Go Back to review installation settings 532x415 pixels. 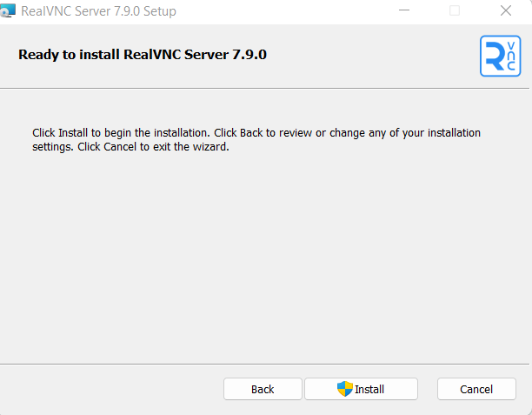click(263, 389)
